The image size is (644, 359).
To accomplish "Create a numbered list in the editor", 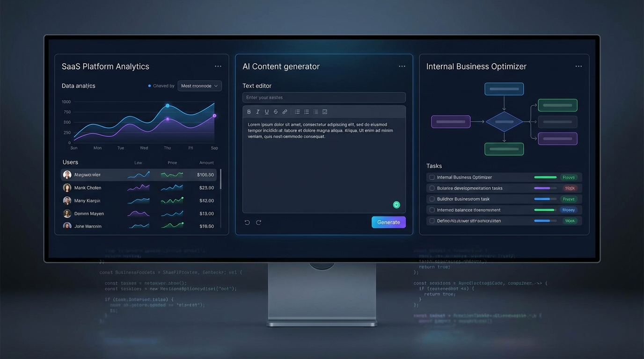I will 307,111.
